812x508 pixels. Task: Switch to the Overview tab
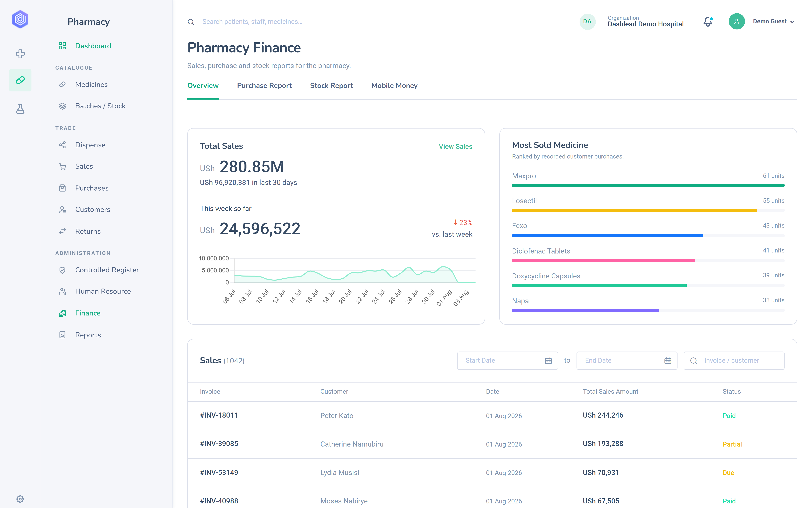(203, 85)
